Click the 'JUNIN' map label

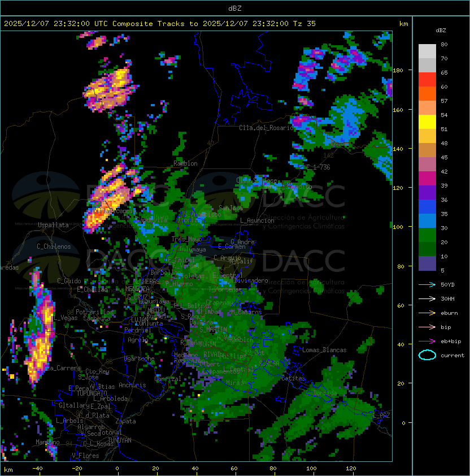point(207,344)
